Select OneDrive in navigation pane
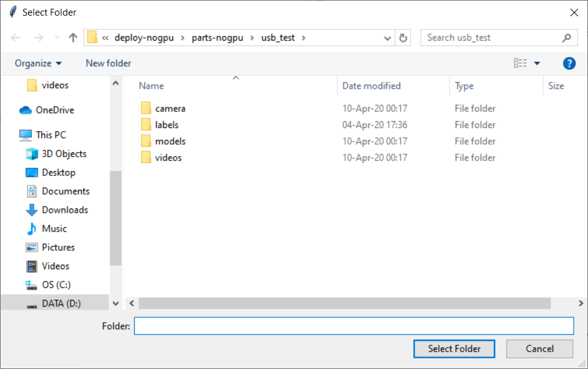Viewport: 588px width, 369px height. (x=55, y=110)
